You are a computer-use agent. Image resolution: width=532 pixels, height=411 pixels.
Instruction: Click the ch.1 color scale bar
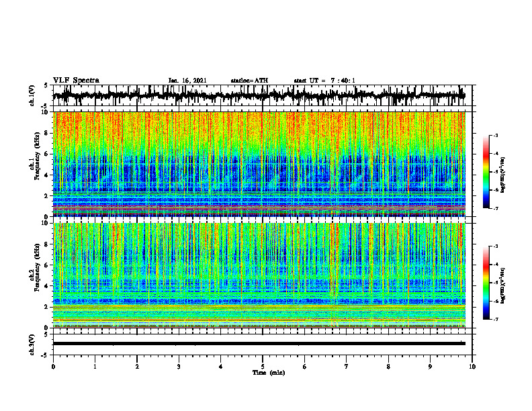486,172
